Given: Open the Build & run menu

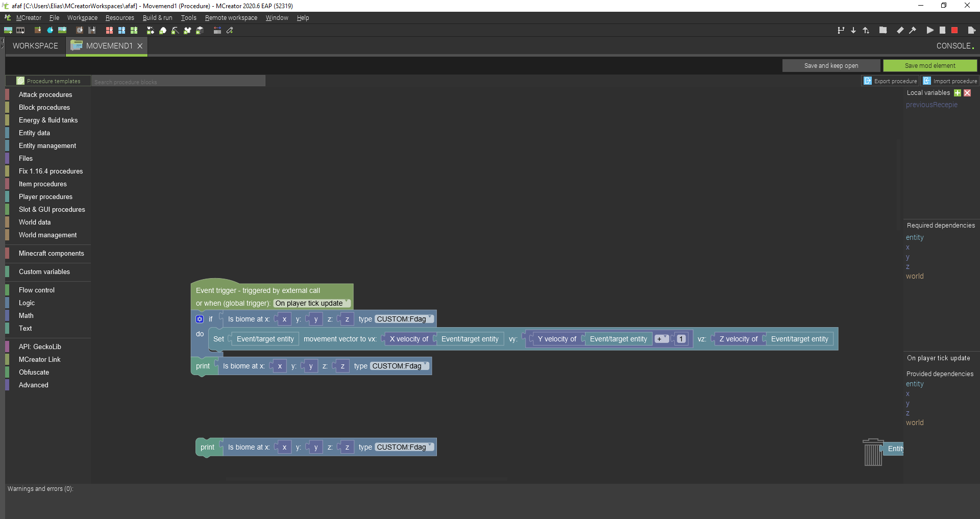Looking at the screenshot, I should (x=157, y=18).
